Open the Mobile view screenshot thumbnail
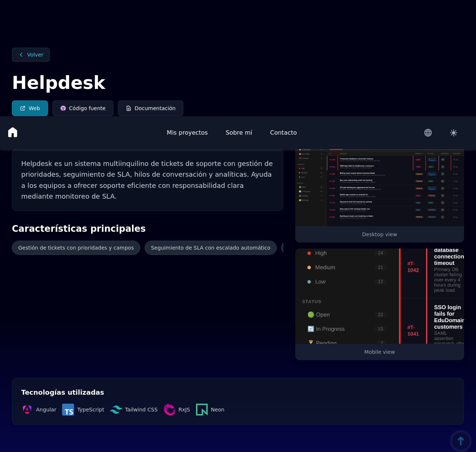This screenshot has height=452, width=476. point(380,296)
